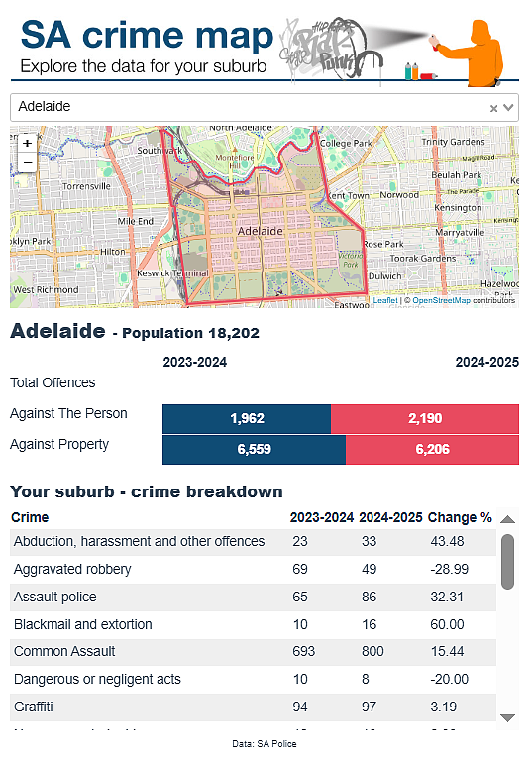Open the suburb dropdown arrow
The width and height of the screenshot is (532, 761).
[508, 108]
